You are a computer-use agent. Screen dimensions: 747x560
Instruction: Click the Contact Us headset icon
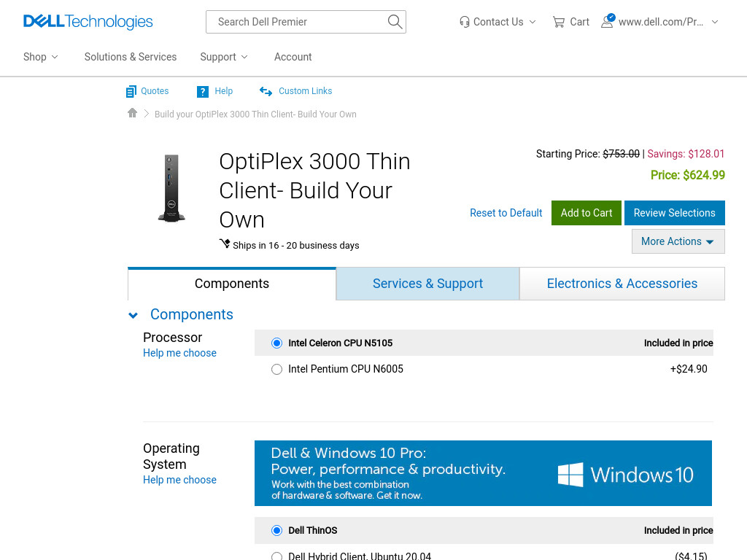[464, 22]
